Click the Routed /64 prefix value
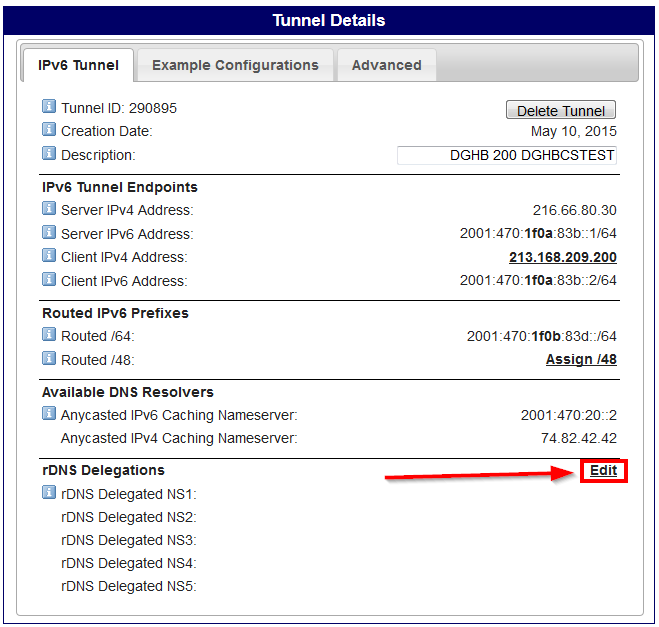This screenshot has height=627, width=659. tap(541, 336)
